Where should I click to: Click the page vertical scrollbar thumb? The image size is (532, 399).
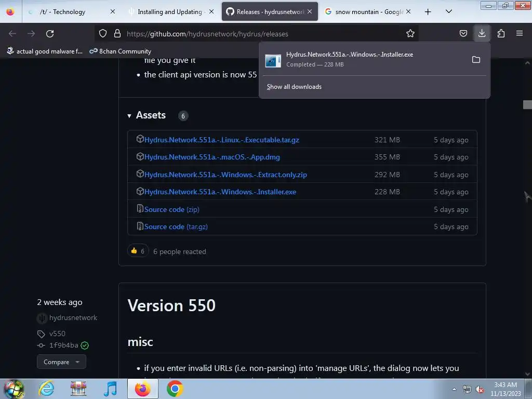pos(527,104)
